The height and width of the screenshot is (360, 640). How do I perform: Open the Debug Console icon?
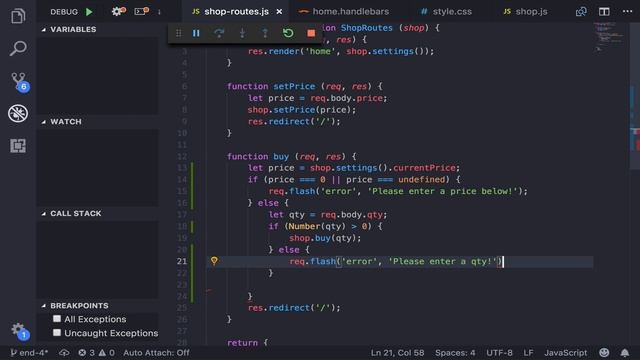(x=141, y=11)
